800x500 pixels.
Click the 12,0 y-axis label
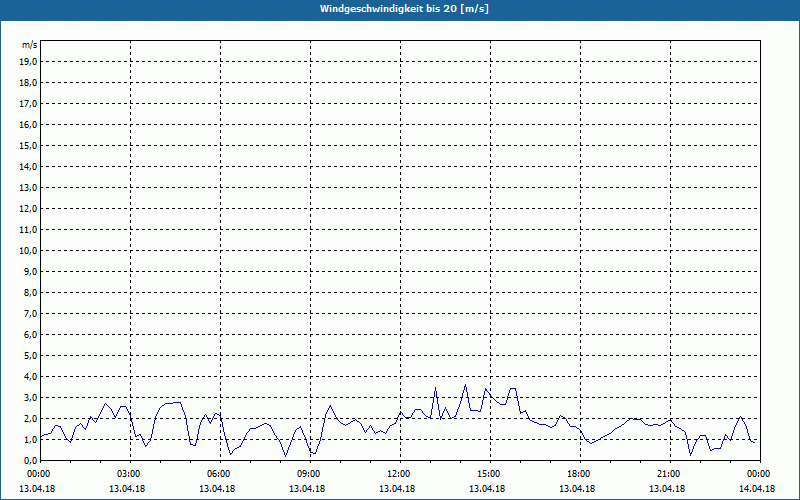pos(28,209)
